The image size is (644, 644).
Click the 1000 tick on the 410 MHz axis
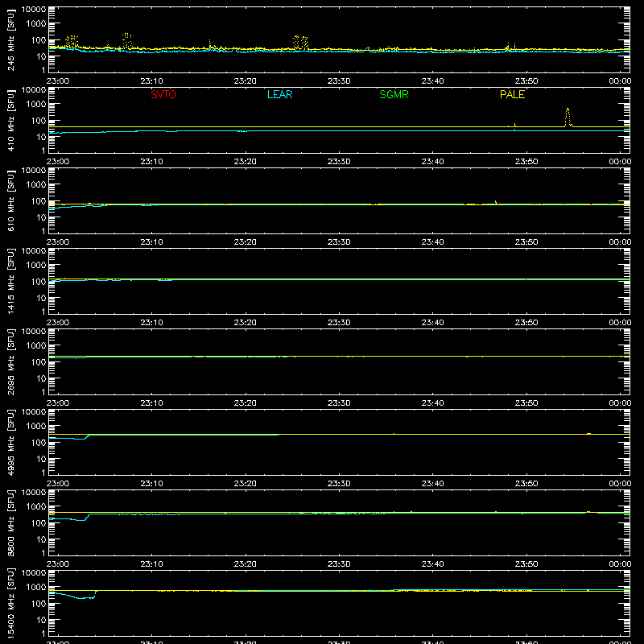(36, 105)
